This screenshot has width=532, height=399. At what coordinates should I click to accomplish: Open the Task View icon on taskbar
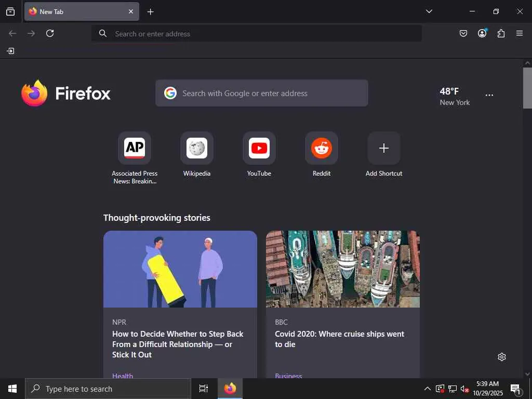(x=204, y=389)
